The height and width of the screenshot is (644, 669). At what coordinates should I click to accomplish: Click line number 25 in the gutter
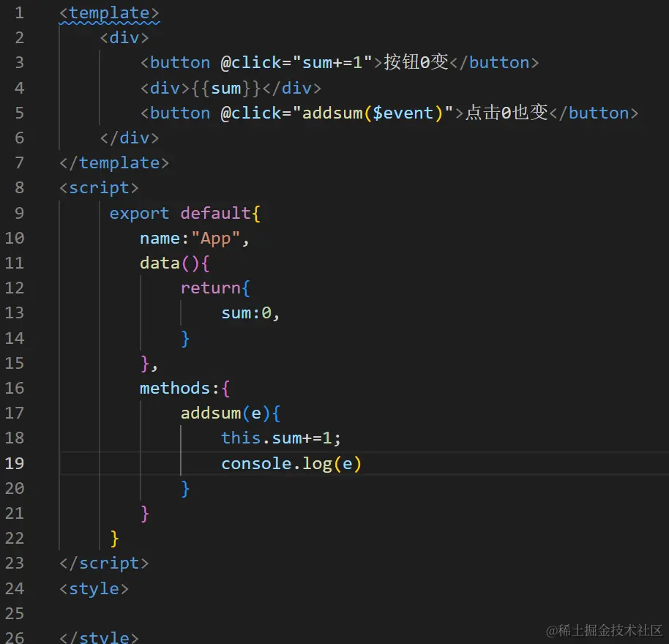[15, 614]
